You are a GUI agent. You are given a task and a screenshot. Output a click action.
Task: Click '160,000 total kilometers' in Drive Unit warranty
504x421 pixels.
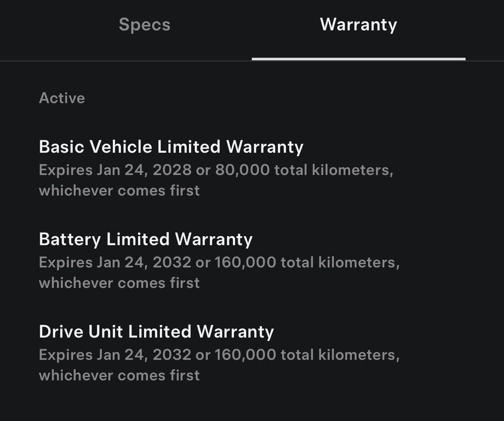[307, 355]
